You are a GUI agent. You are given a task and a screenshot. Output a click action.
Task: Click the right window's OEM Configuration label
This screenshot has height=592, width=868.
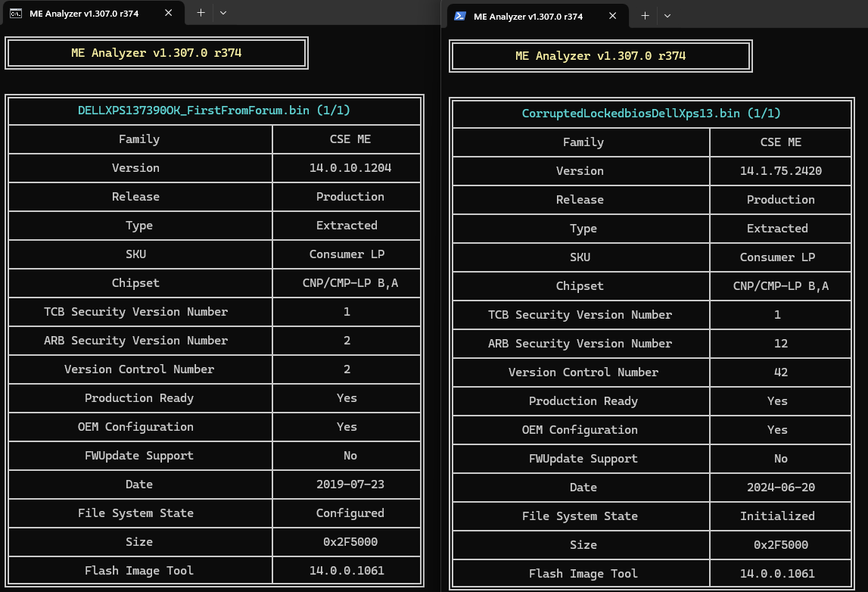pos(580,430)
